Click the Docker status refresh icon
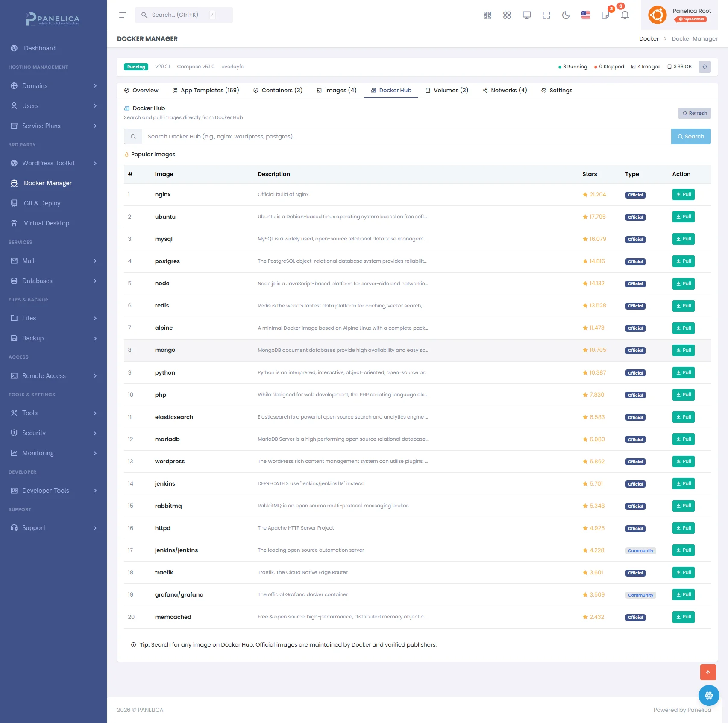728x723 pixels. (x=704, y=67)
